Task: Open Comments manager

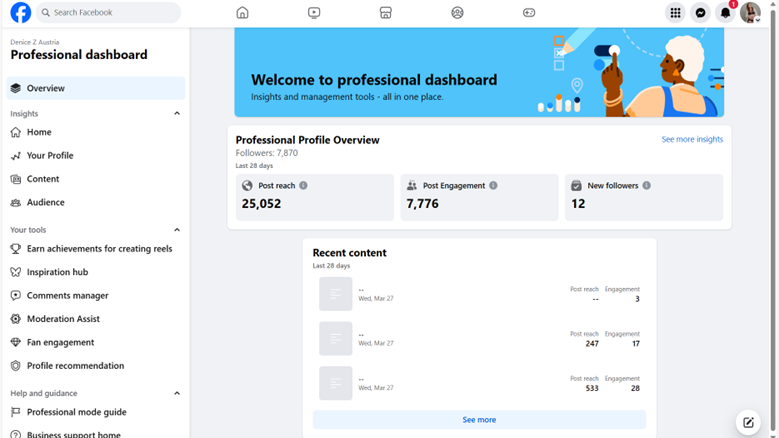Action: pos(96,295)
